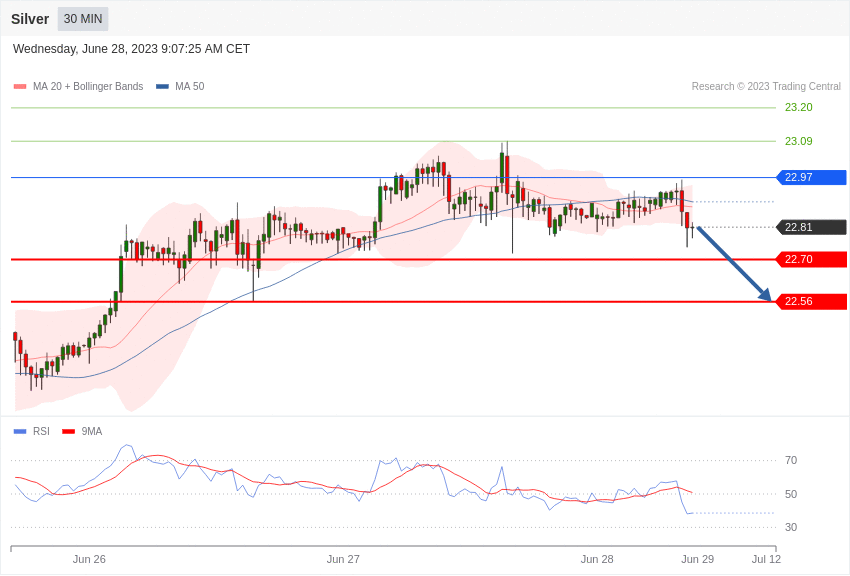The width and height of the screenshot is (850, 576).
Task: Click the 30 MIN timeframe badge
Action: 83,19
